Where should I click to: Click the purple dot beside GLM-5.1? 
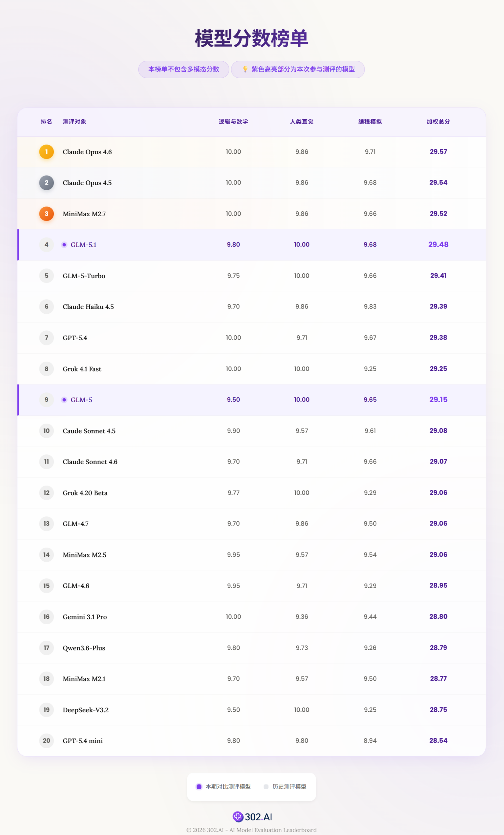64,245
